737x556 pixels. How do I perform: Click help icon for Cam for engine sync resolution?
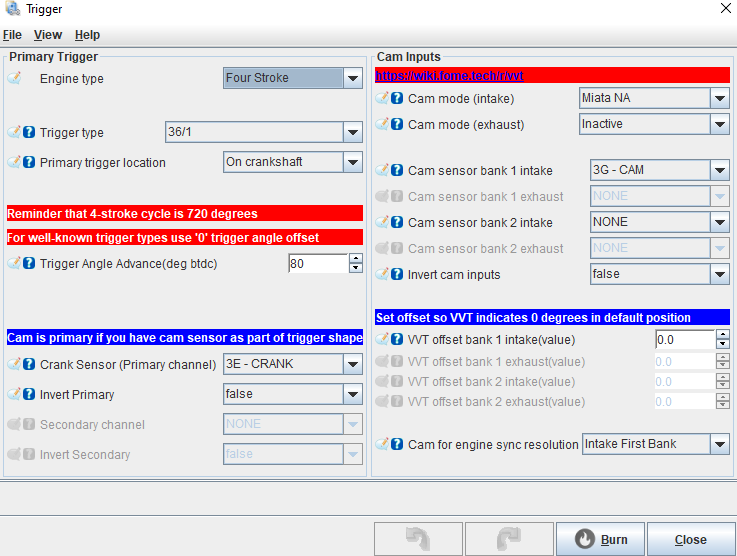click(397, 444)
